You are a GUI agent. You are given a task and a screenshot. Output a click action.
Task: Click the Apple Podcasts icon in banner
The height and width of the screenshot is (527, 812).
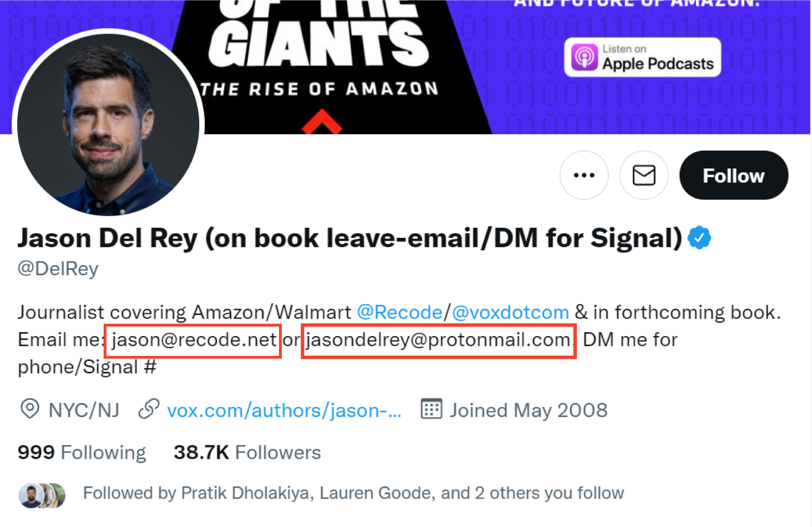(x=584, y=57)
